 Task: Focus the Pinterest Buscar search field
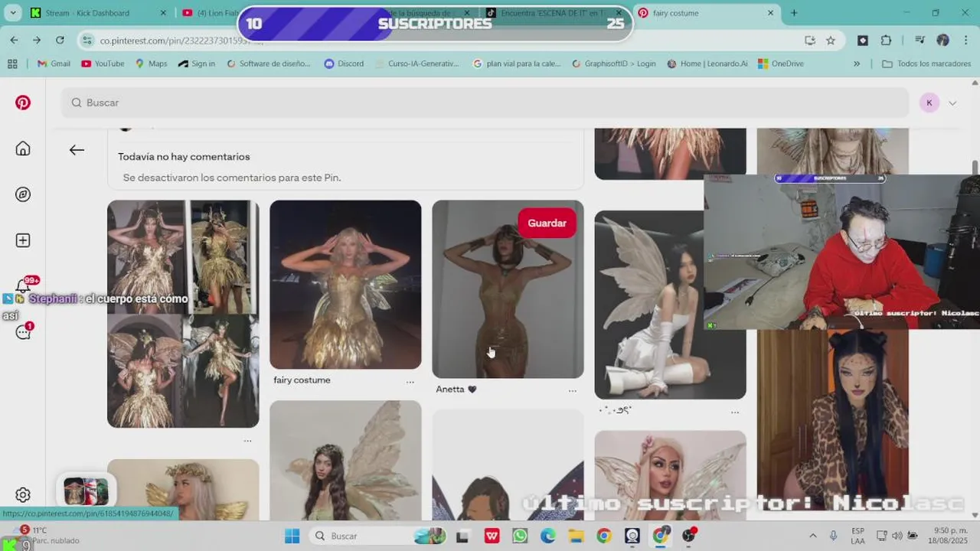[485, 103]
